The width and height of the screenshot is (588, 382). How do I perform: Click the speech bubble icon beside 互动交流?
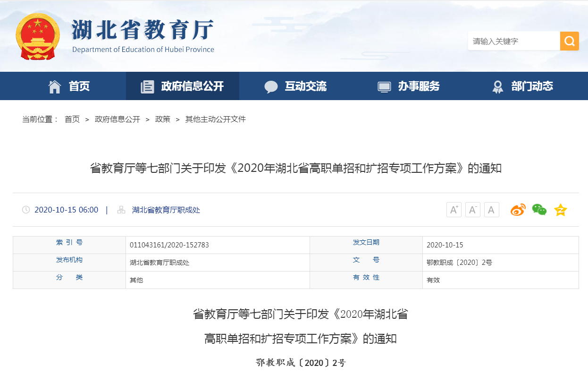(x=271, y=86)
